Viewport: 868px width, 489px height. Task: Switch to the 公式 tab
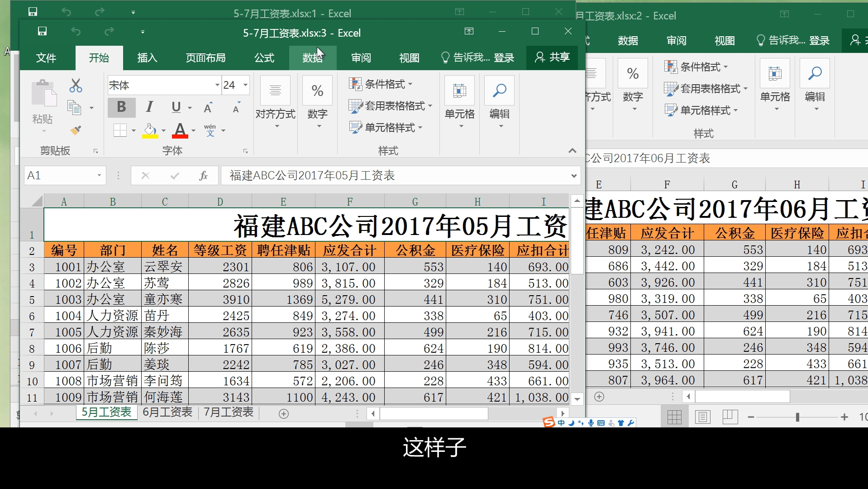coord(264,58)
